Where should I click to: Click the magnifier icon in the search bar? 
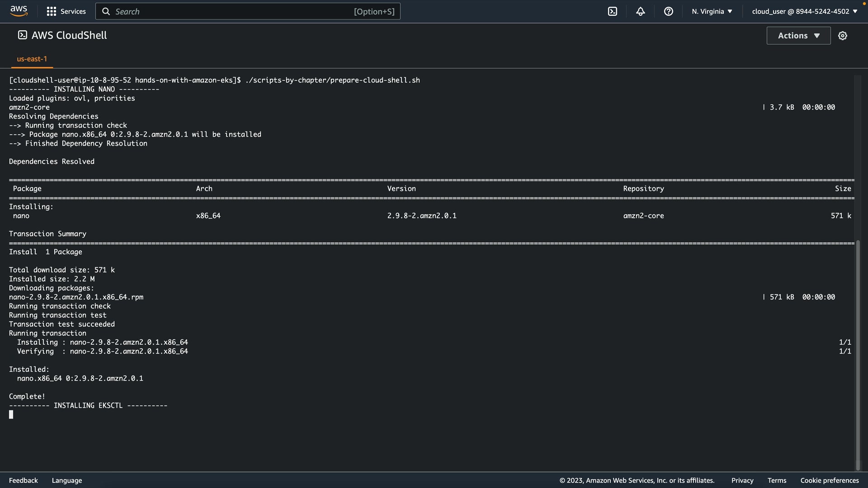pos(106,11)
